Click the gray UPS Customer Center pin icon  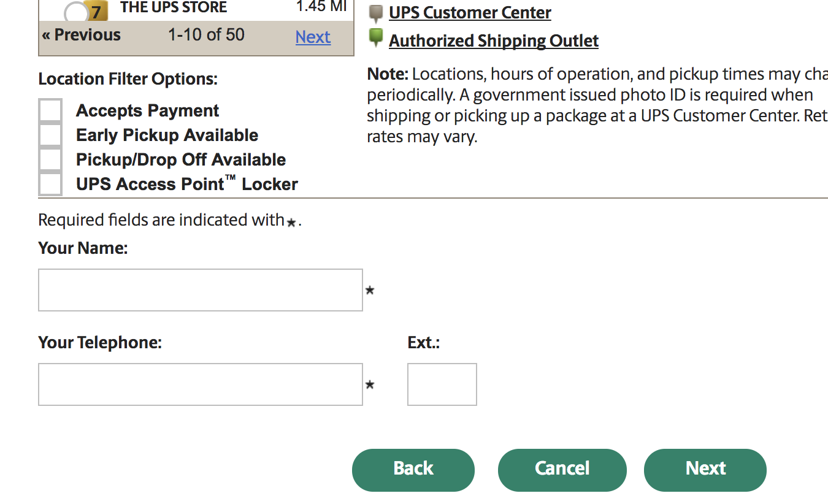(376, 13)
